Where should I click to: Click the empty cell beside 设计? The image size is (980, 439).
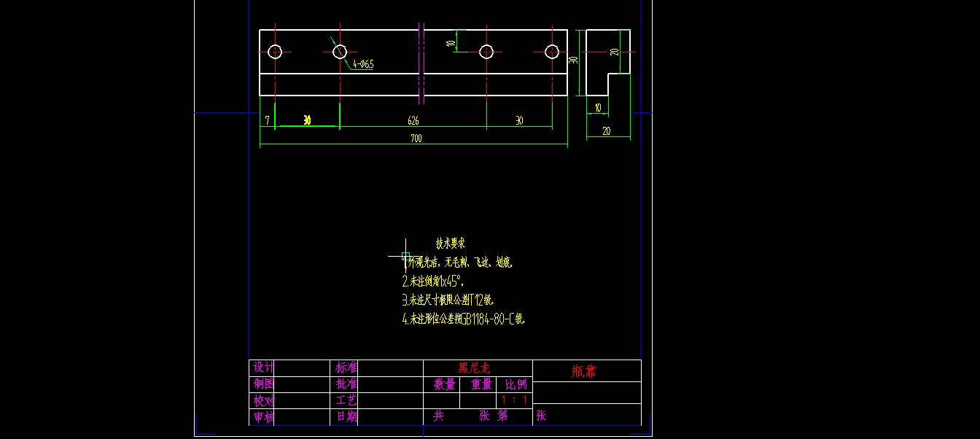[303, 366]
